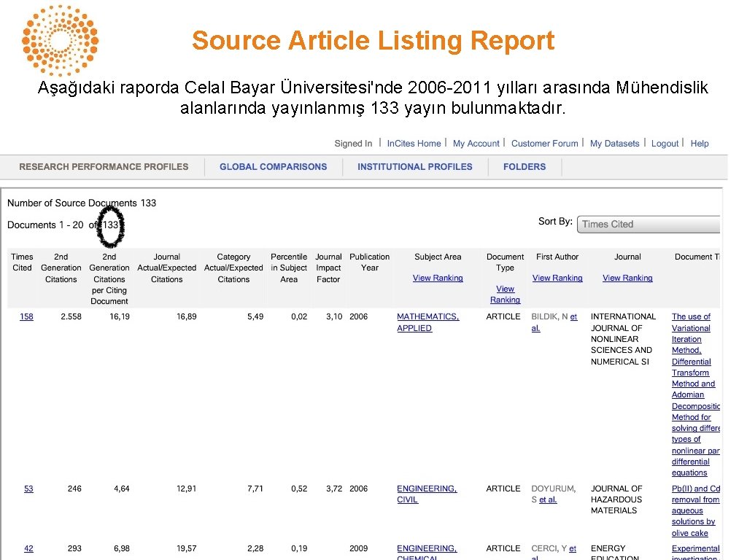Select the 2nd Generation Citations per Citing Document header
Screen dimensions: 747x560
click(109, 279)
